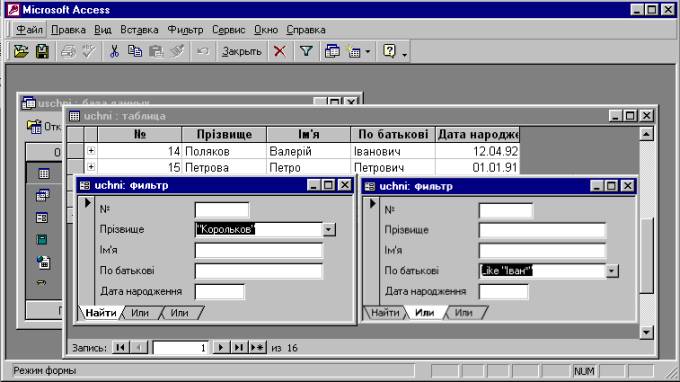Click right uchni filter window icon

click(370, 186)
